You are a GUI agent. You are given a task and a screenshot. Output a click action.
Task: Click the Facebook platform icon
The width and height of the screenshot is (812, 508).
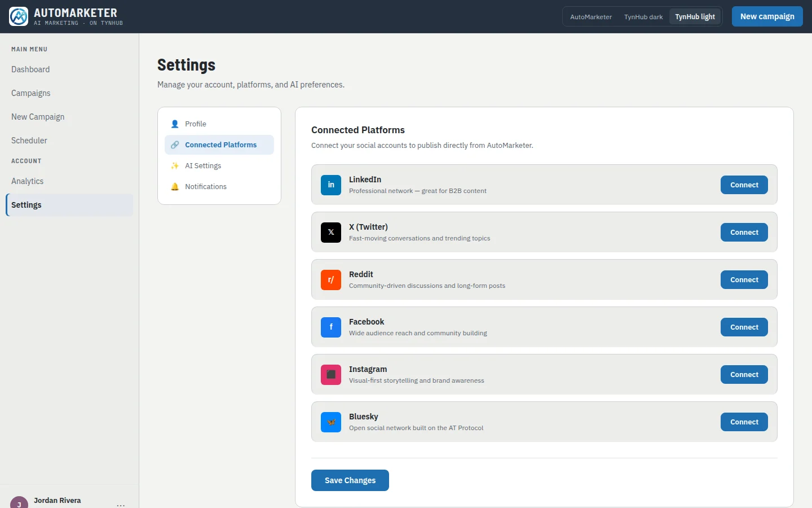331,327
